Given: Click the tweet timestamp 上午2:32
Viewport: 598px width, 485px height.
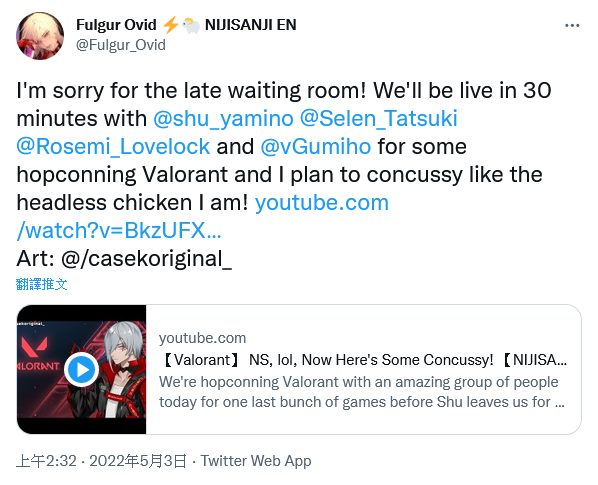Looking at the screenshot, I should [x=46, y=461].
